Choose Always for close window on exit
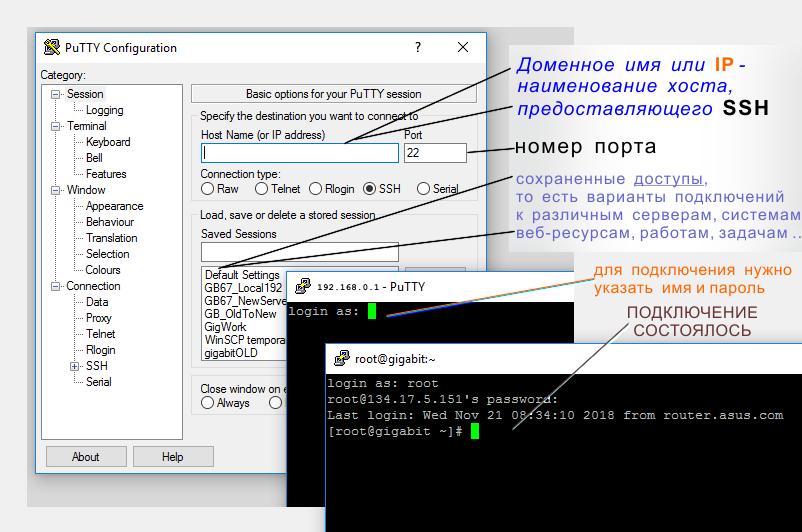This screenshot has width=802, height=532. (x=208, y=403)
